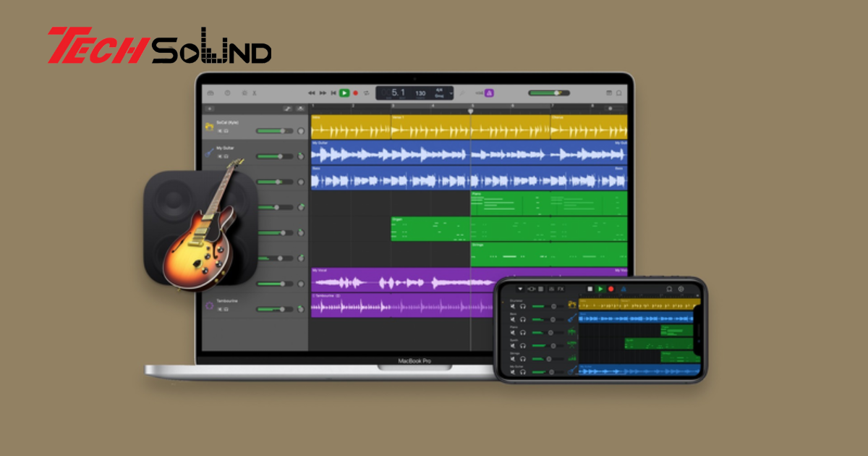This screenshot has height=456, width=868.
Task: Click the master volume slider on the MacBook
Action: point(549,93)
